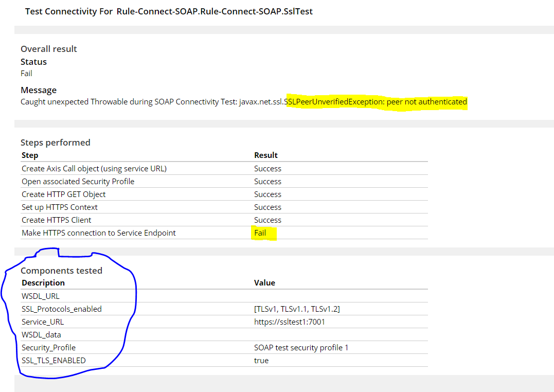The width and height of the screenshot is (554, 392).
Task: Select the Success result for Create Axis Call object
Action: [x=268, y=169]
